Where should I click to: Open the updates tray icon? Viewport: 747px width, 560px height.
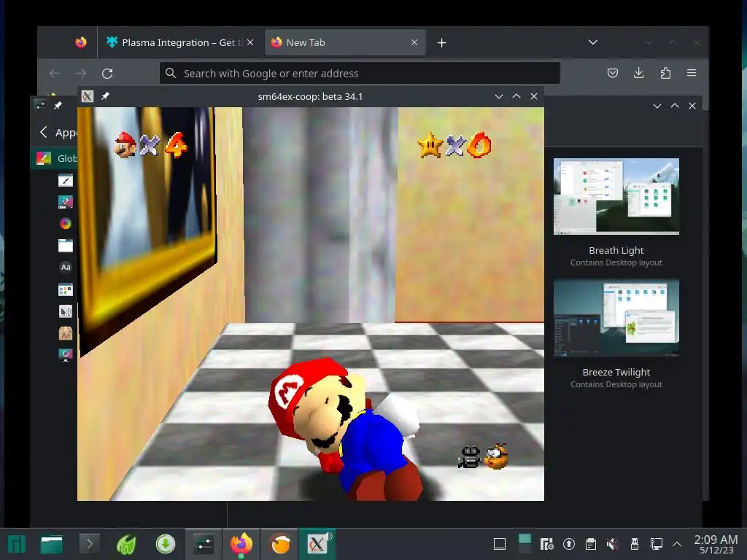(x=569, y=544)
